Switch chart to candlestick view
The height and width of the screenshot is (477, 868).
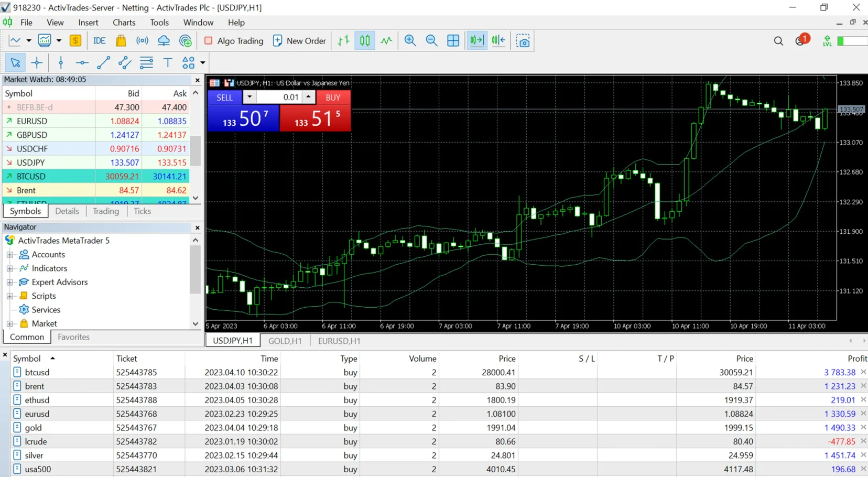pyautogui.click(x=365, y=41)
